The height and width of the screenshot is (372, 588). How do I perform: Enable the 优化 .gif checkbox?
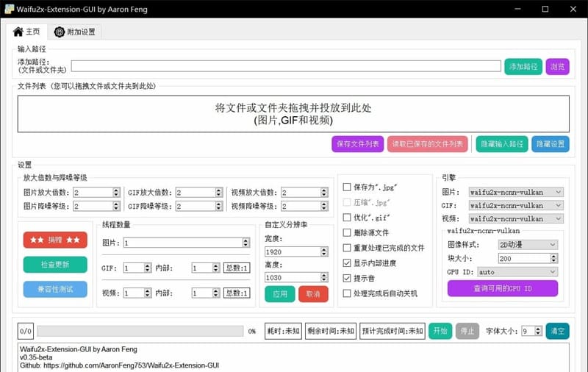[347, 217]
